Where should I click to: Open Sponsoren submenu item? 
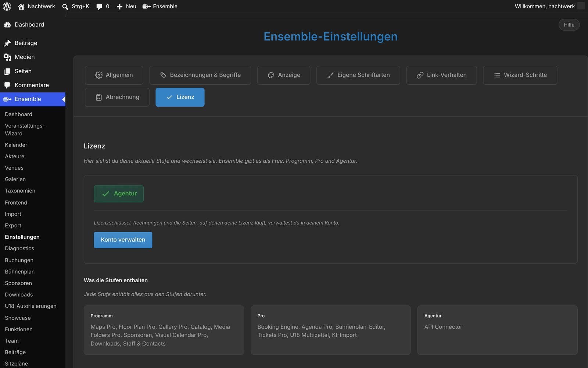[x=18, y=283]
